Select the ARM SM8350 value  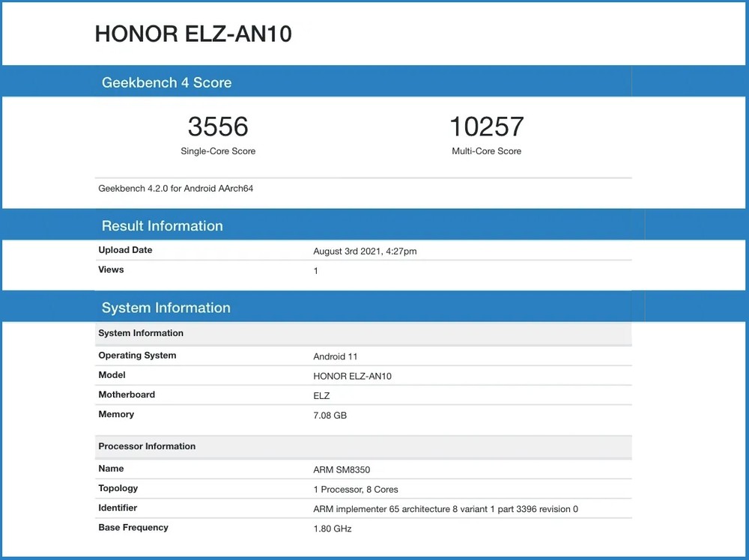(x=342, y=469)
